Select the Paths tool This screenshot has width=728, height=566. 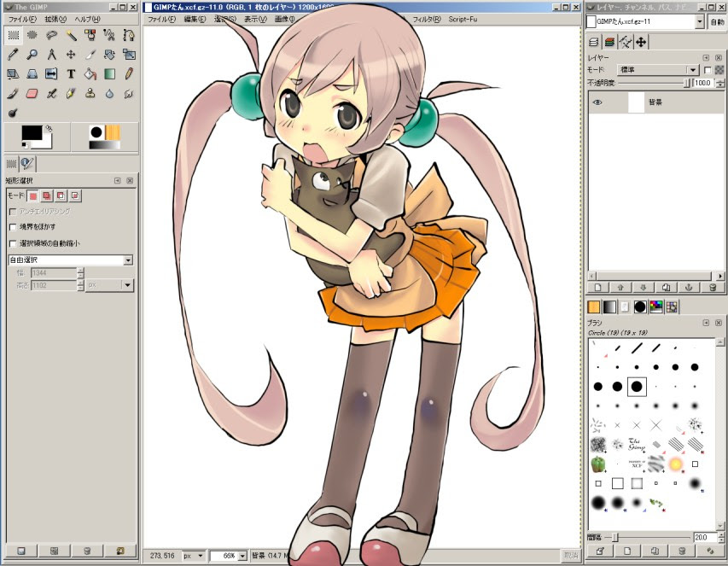(129, 35)
